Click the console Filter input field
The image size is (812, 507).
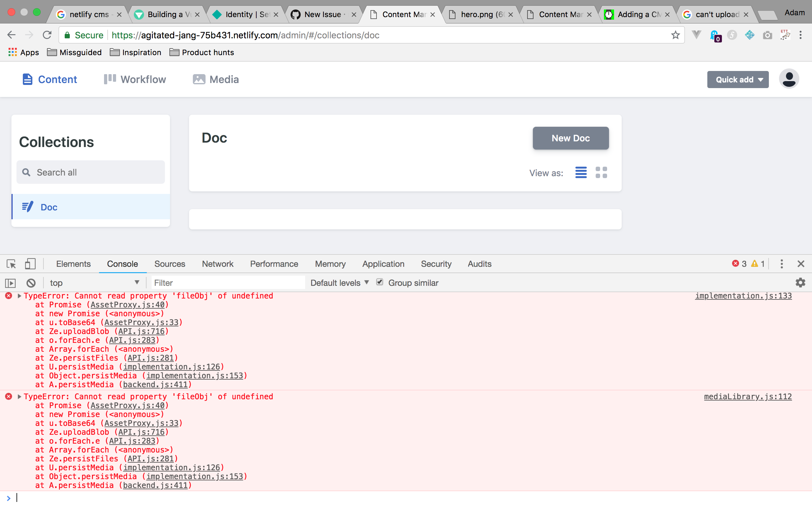228,283
